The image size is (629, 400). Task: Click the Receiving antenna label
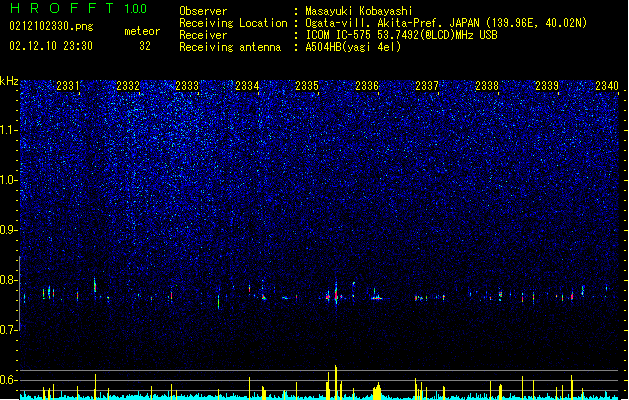click(x=230, y=47)
